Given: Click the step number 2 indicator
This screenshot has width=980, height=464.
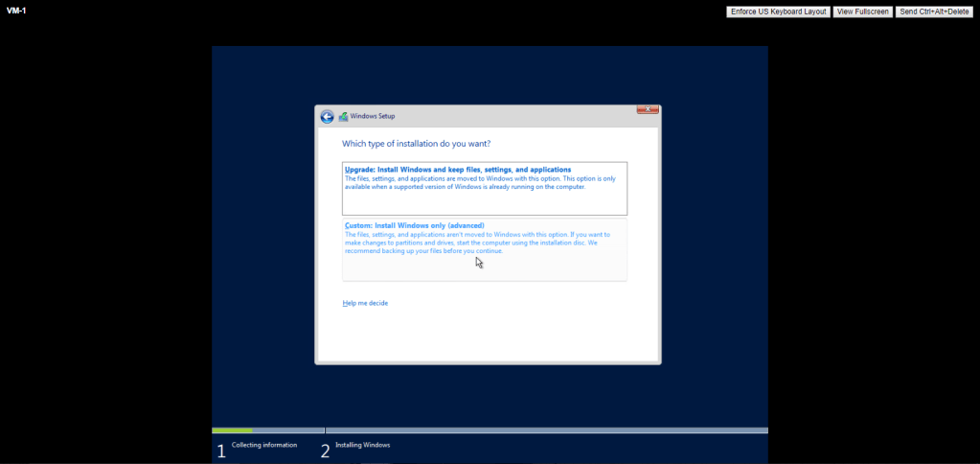Looking at the screenshot, I should tap(325, 451).
